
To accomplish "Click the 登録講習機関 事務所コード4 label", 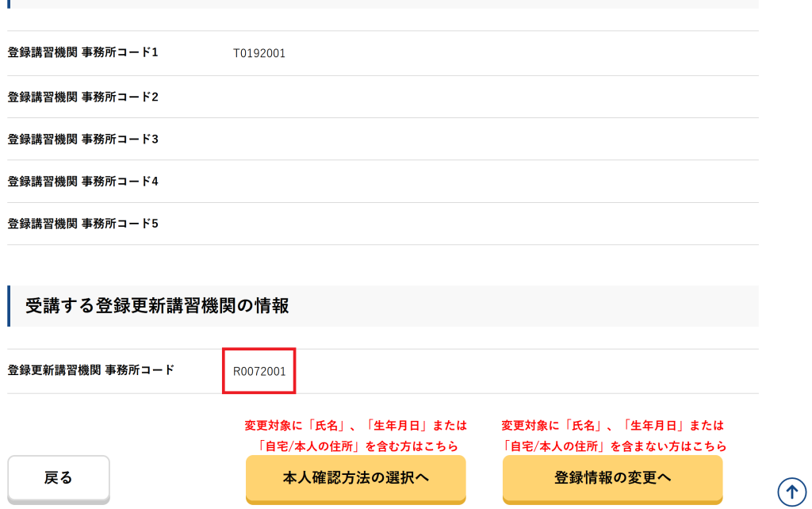I will tap(83, 181).
